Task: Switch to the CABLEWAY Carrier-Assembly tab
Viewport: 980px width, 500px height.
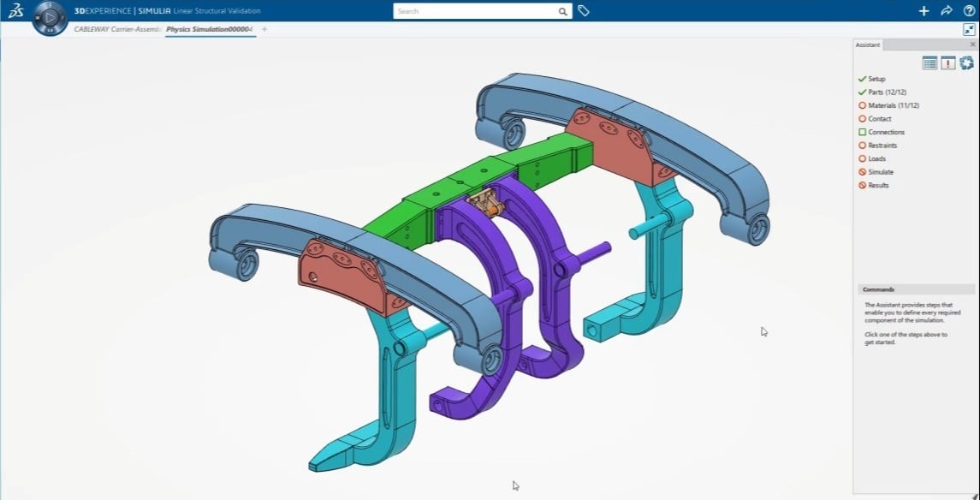Action: click(120, 28)
